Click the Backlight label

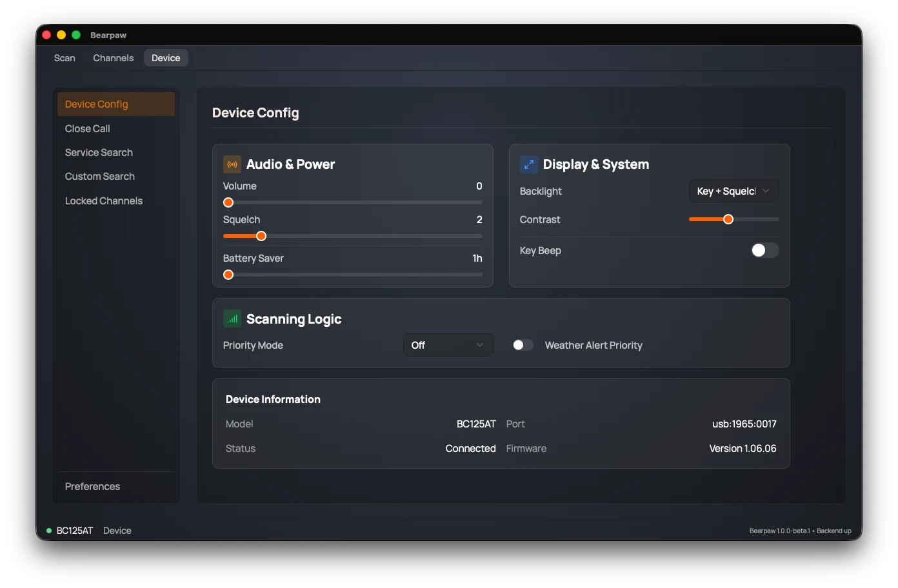pyautogui.click(x=541, y=191)
